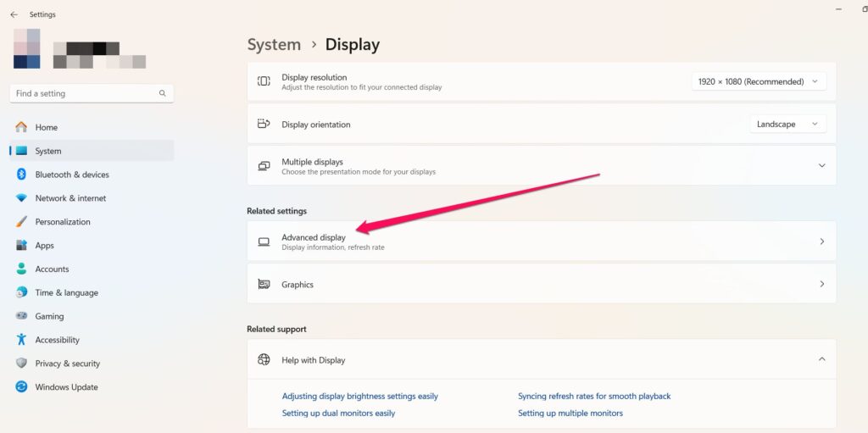The height and width of the screenshot is (433, 868).
Task: Click the Windows Update icon
Action: [x=21, y=387]
